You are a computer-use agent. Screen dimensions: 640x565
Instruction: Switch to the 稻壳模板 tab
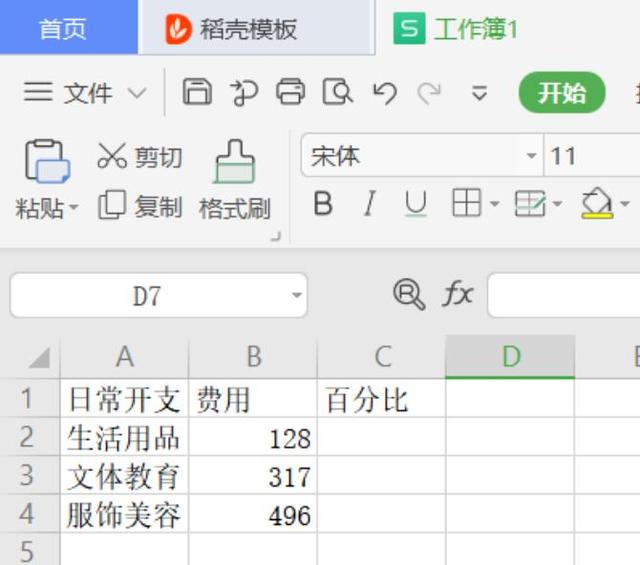[x=256, y=29]
